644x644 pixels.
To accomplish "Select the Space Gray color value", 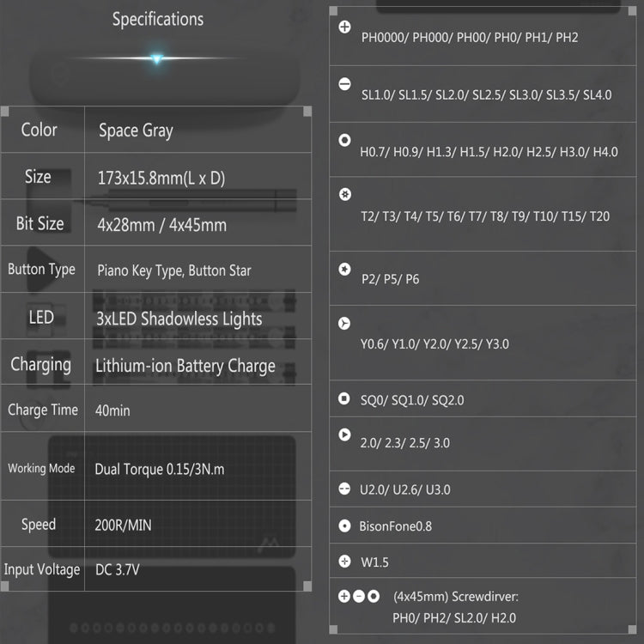I will [x=136, y=131].
